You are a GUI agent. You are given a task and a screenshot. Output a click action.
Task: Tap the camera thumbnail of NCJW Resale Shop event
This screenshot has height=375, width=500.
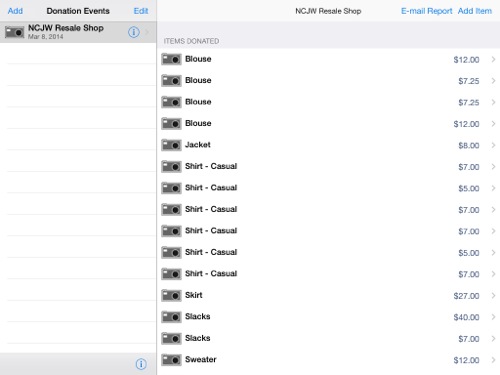[14, 32]
